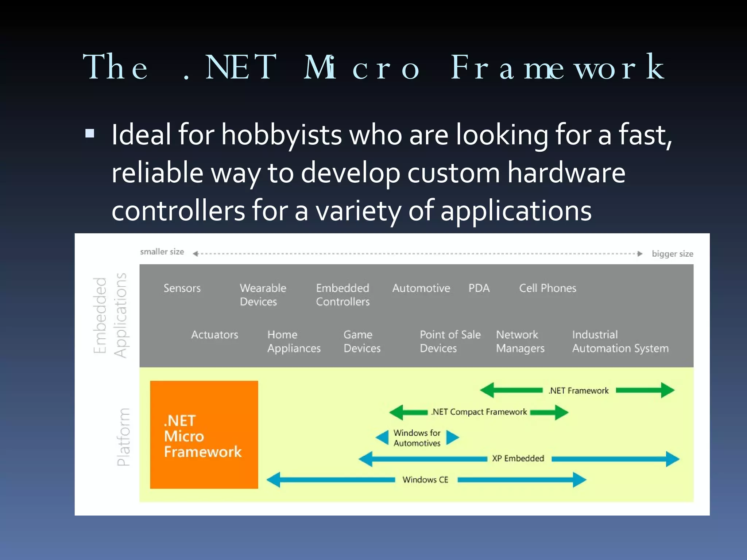This screenshot has width=747, height=560.
Task: Click the blue right triangle beside 'Windows for Automotives'
Action: coord(453,437)
